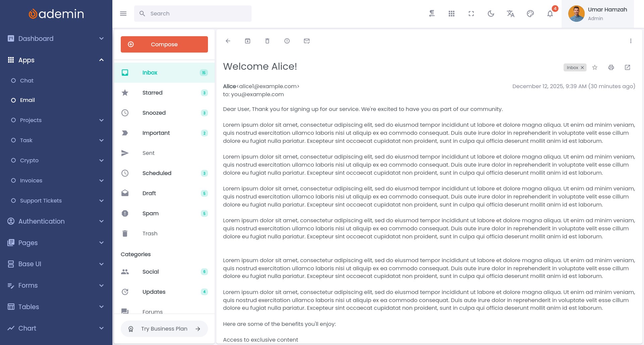Click the Compose button
Screen dimensions: 644x345
pyautogui.click(x=164, y=44)
